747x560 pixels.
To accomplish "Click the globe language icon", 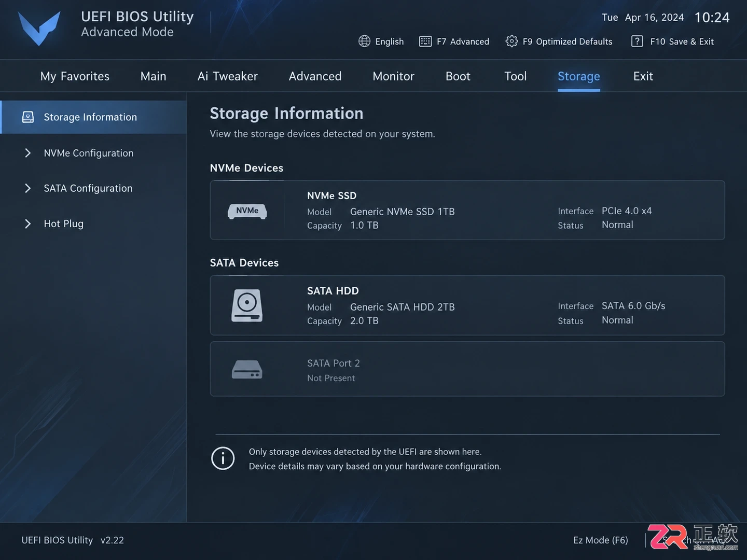I will coord(364,41).
